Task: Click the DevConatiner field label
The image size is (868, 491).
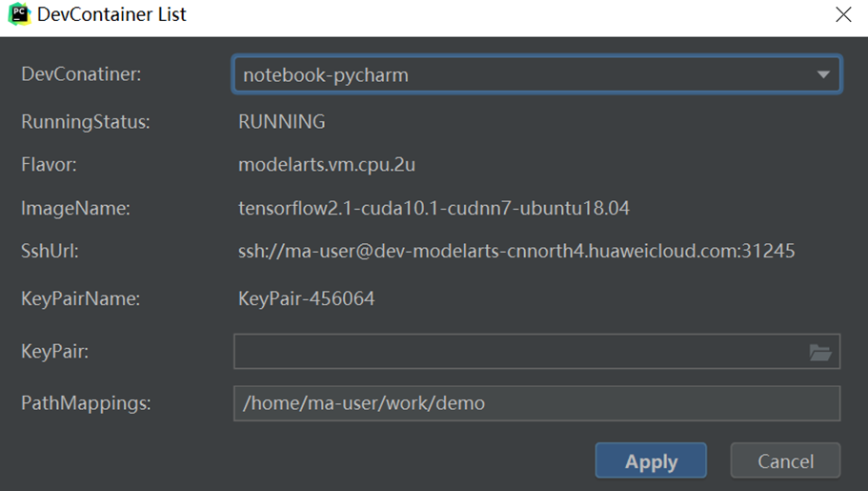Action: point(81,74)
